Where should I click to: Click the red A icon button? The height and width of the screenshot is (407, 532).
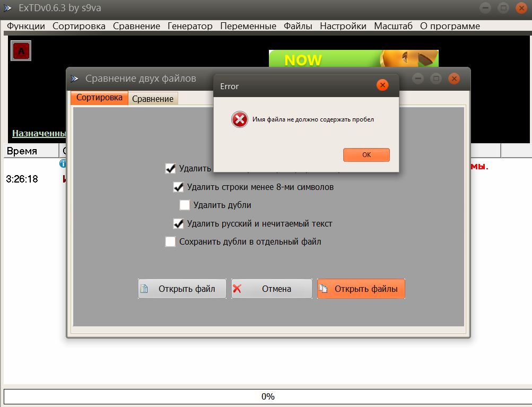tap(21, 51)
